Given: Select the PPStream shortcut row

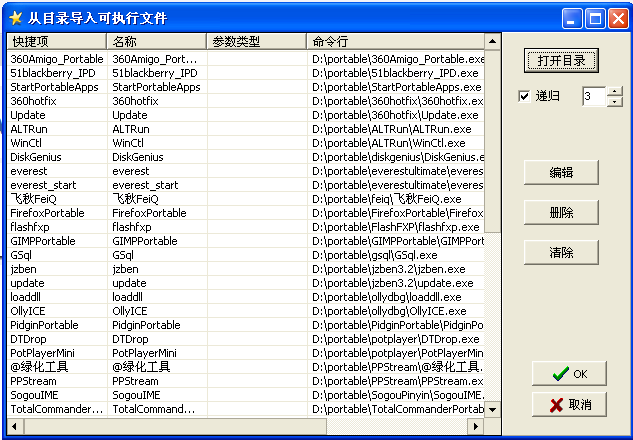Looking at the screenshot, I should pyautogui.click(x=245, y=381).
